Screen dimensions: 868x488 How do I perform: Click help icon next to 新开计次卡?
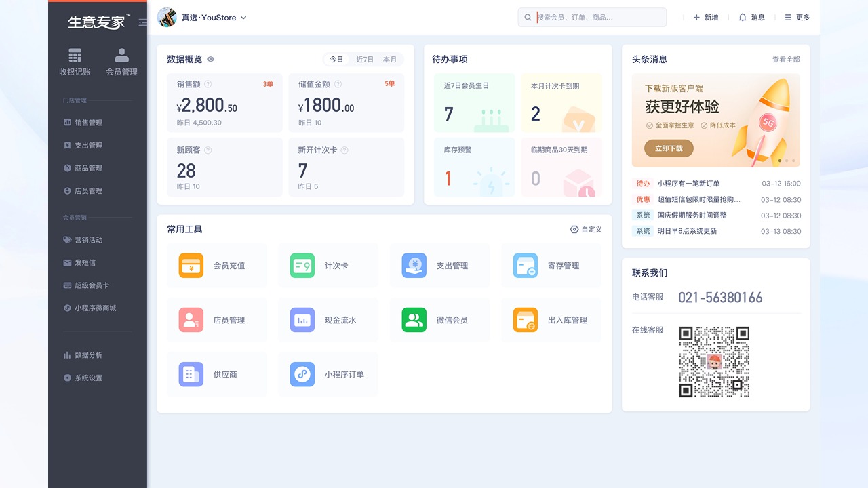344,150
